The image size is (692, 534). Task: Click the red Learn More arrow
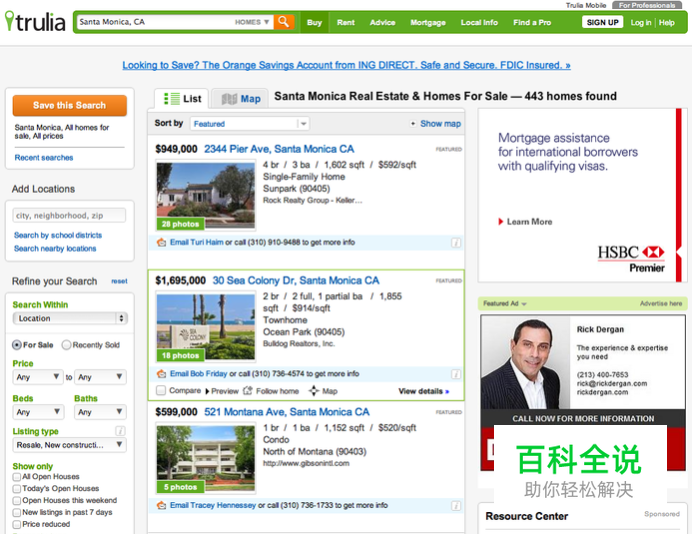tap(501, 222)
